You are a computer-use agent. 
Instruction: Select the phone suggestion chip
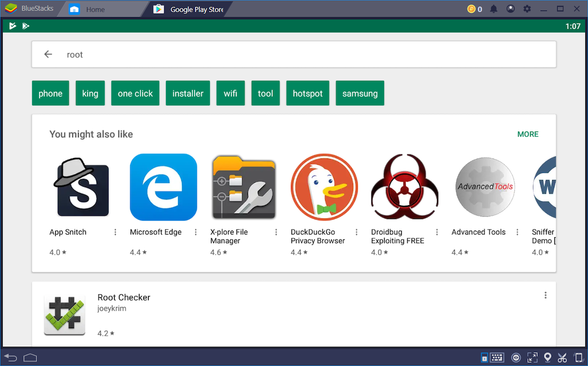coord(51,93)
